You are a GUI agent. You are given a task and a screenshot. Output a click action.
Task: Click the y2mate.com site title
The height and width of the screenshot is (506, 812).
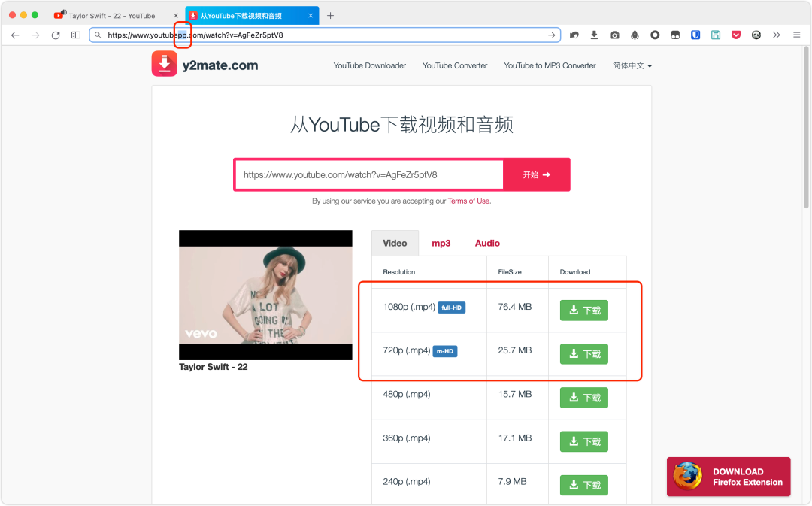tap(220, 65)
